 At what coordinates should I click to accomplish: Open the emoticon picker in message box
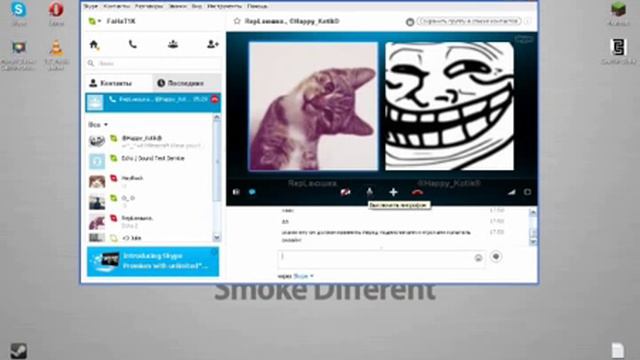(478, 258)
